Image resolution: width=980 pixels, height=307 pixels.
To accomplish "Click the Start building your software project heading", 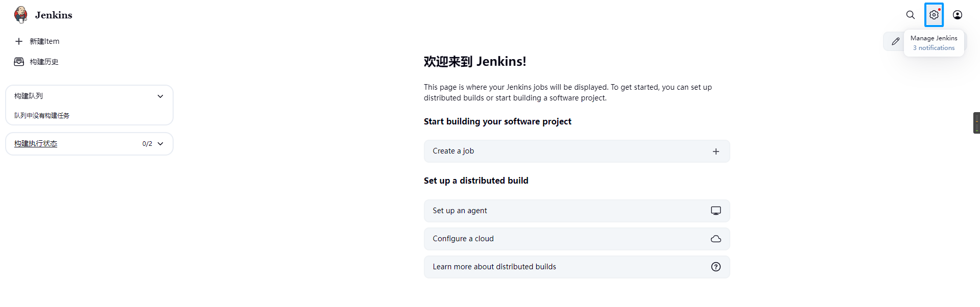I will 497,121.
